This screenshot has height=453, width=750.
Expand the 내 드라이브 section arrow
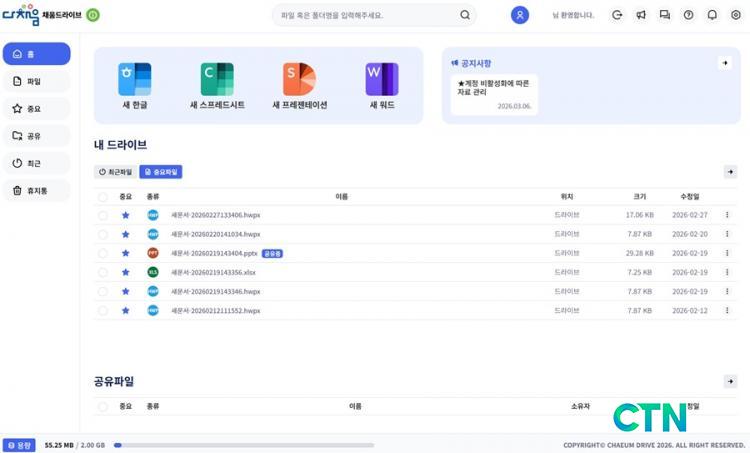tap(730, 172)
